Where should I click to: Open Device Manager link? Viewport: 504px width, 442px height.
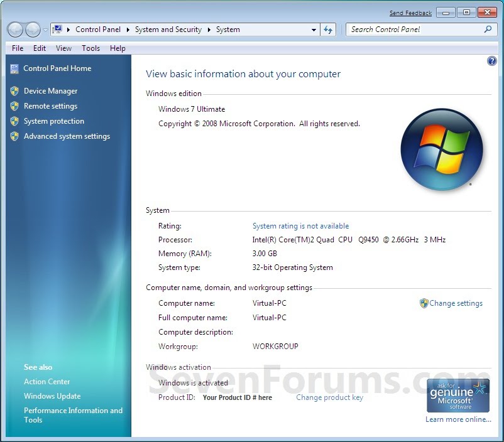(50, 91)
